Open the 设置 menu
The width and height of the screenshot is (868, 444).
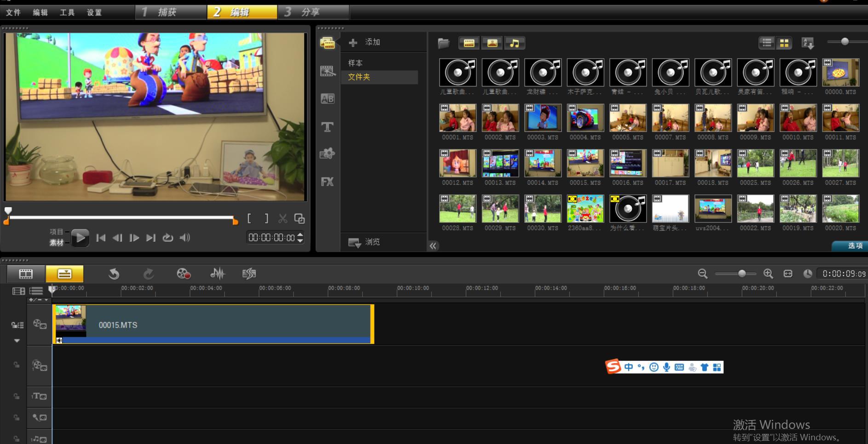point(94,12)
